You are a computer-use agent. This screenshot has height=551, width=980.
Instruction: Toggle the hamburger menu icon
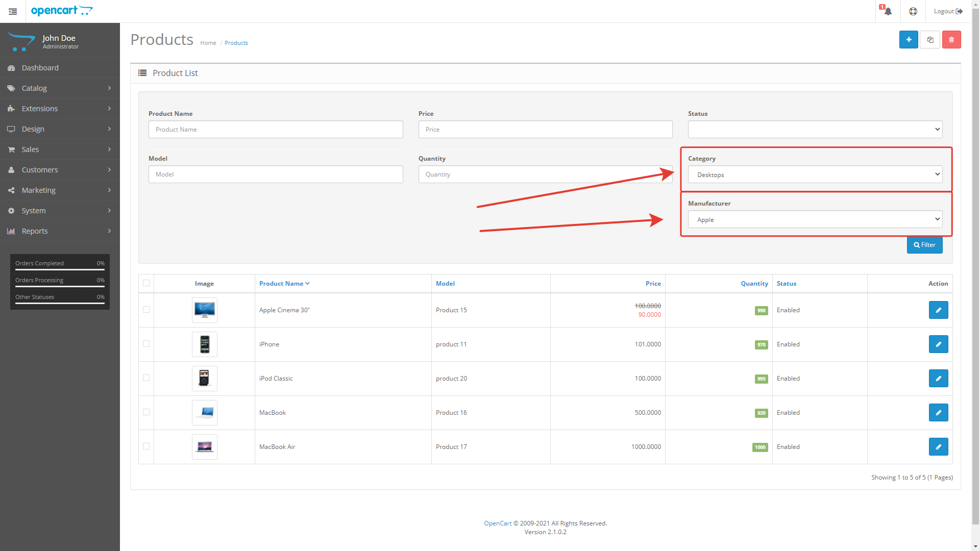click(x=13, y=11)
